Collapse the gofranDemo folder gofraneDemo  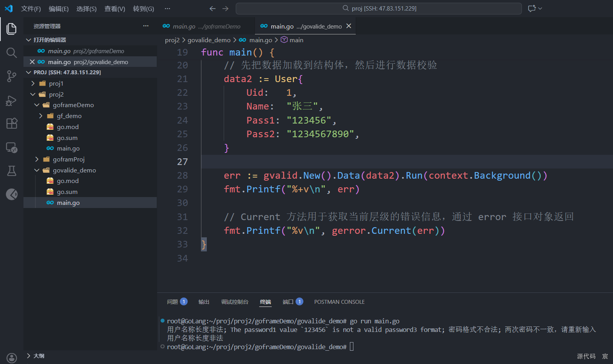point(90,105)
